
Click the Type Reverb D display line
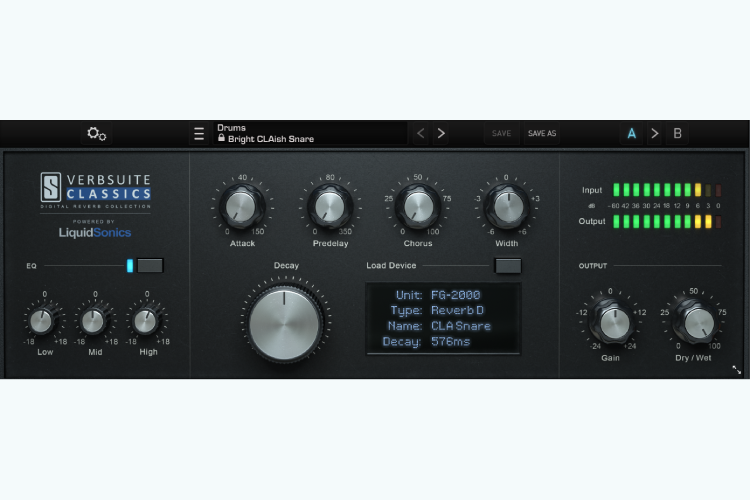437,311
